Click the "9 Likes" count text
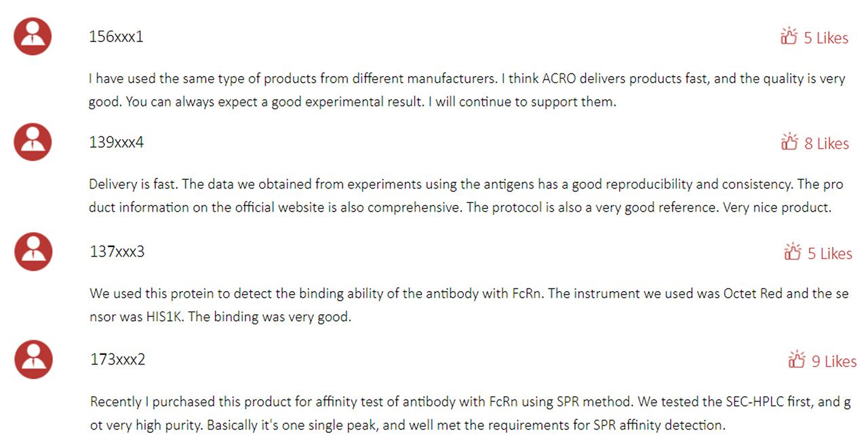This screenshot has height=441, width=868. click(834, 362)
